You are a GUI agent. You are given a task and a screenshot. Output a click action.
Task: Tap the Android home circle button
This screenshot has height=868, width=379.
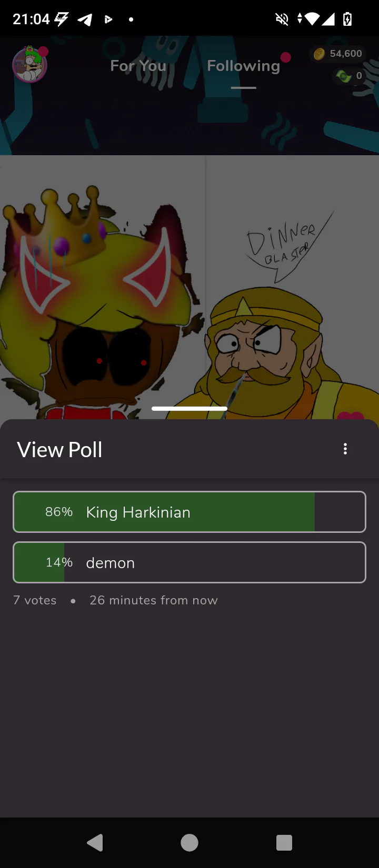[x=189, y=843]
